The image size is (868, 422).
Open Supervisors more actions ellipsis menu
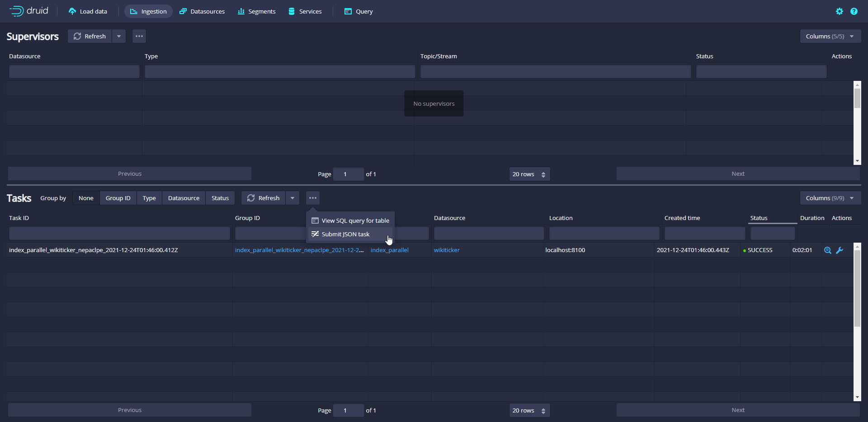coord(139,36)
